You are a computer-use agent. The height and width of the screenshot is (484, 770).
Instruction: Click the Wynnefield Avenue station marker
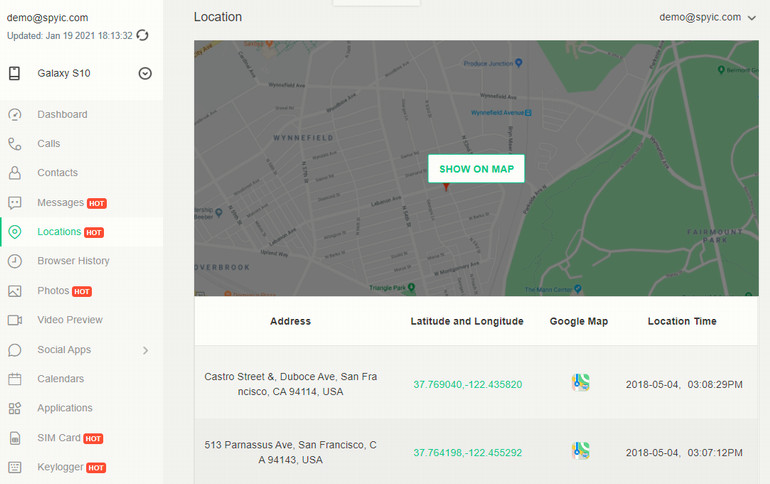click(x=528, y=113)
